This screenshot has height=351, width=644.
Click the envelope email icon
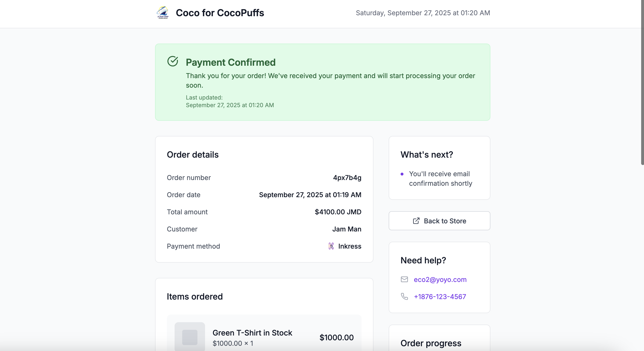[404, 279]
